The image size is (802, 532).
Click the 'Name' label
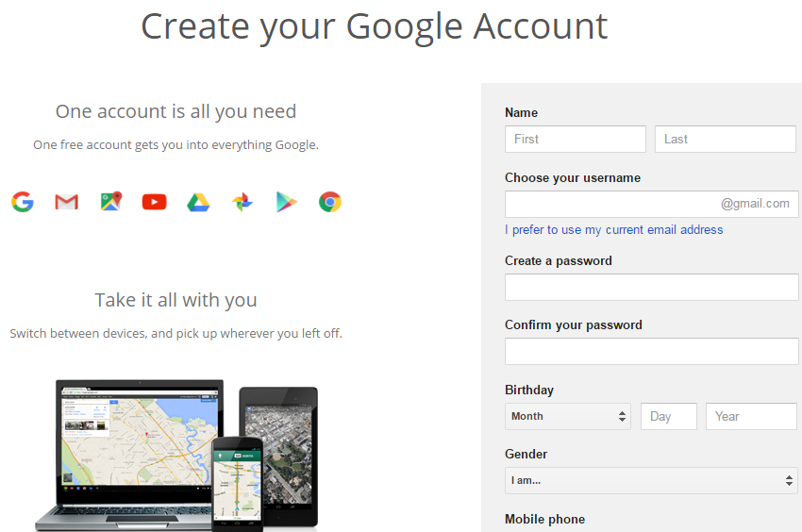coord(521,112)
